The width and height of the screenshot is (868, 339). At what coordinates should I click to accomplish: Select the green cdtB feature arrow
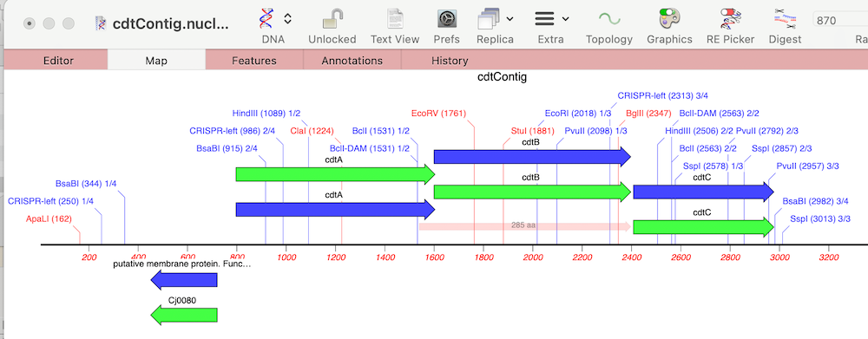point(532,192)
